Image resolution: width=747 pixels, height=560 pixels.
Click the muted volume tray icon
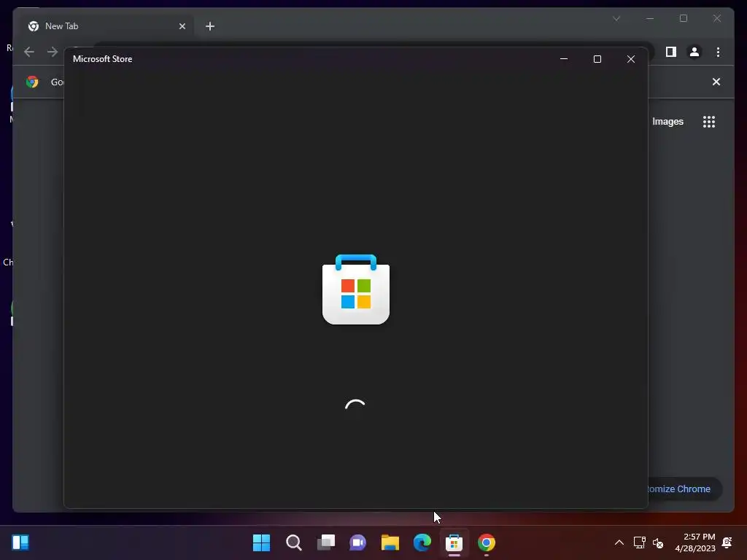point(658,542)
